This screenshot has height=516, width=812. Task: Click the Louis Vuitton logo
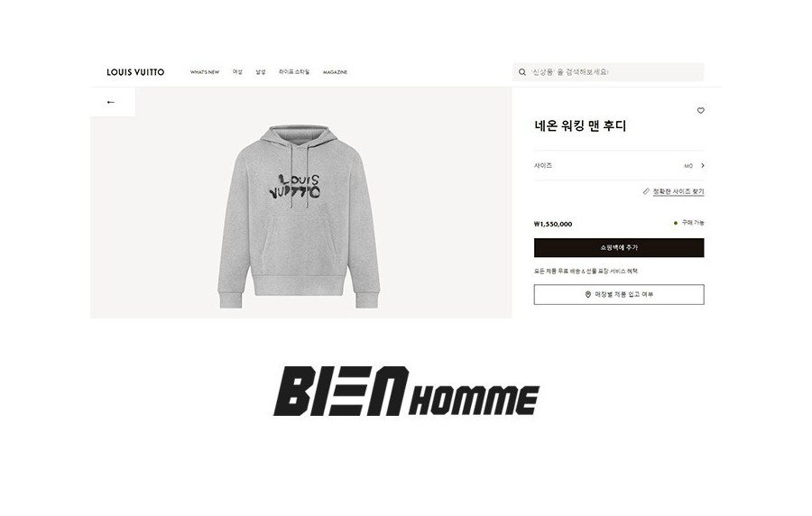pos(135,72)
